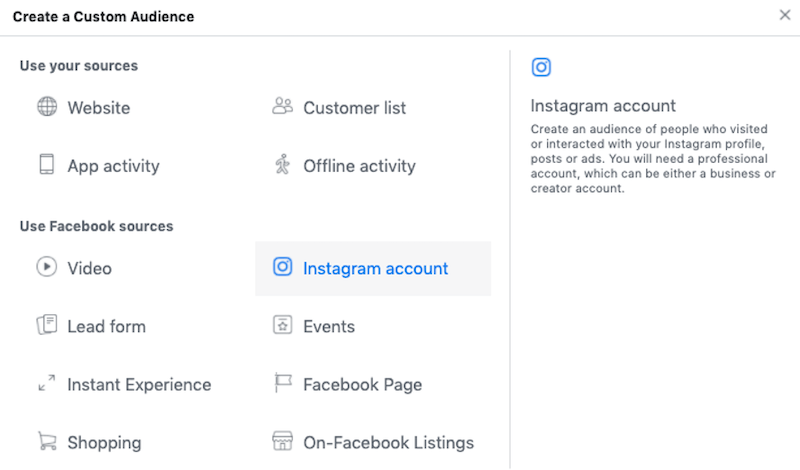Click the play icon next to Video
This screenshot has width=800, height=470.
point(47,267)
